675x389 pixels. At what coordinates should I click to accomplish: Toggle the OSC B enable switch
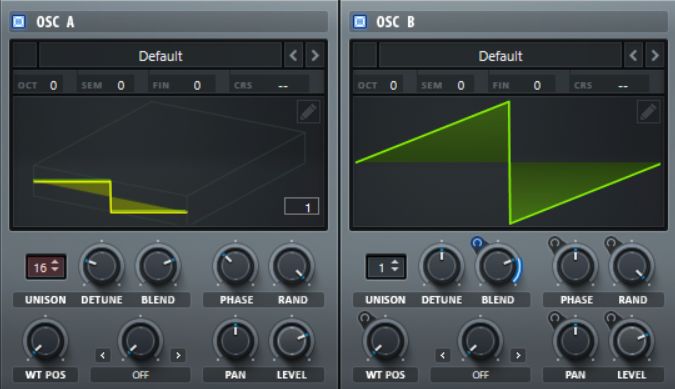coord(360,22)
